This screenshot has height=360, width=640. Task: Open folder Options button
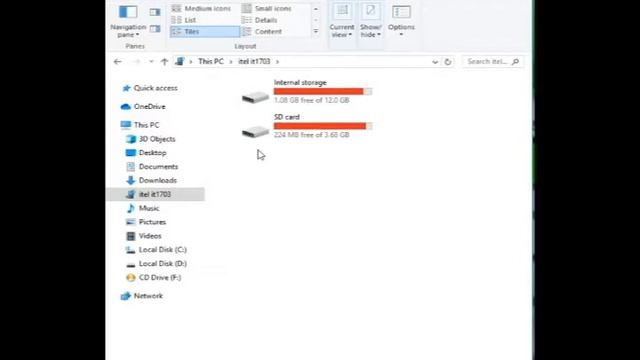pos(401,21)
